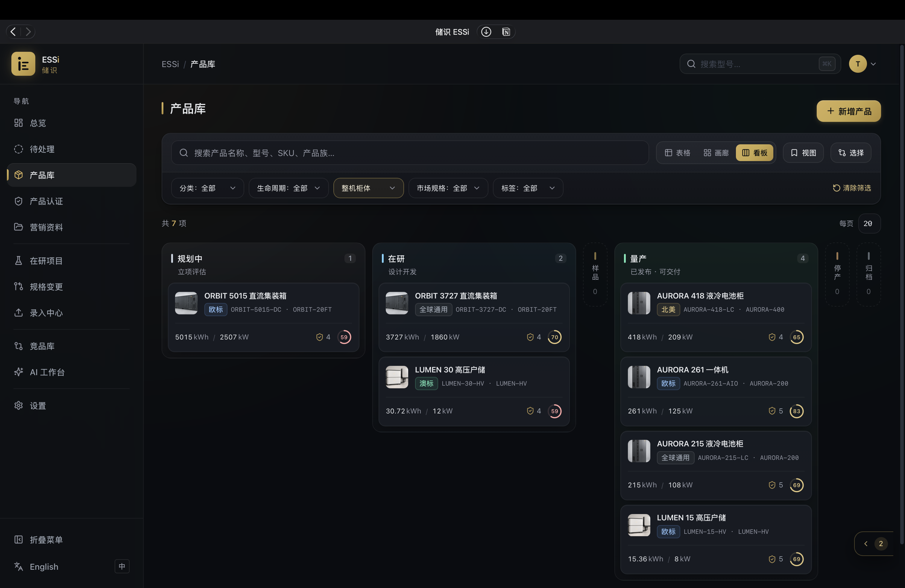Open 设置 gear in sidebar

click(x=72, y=406)
